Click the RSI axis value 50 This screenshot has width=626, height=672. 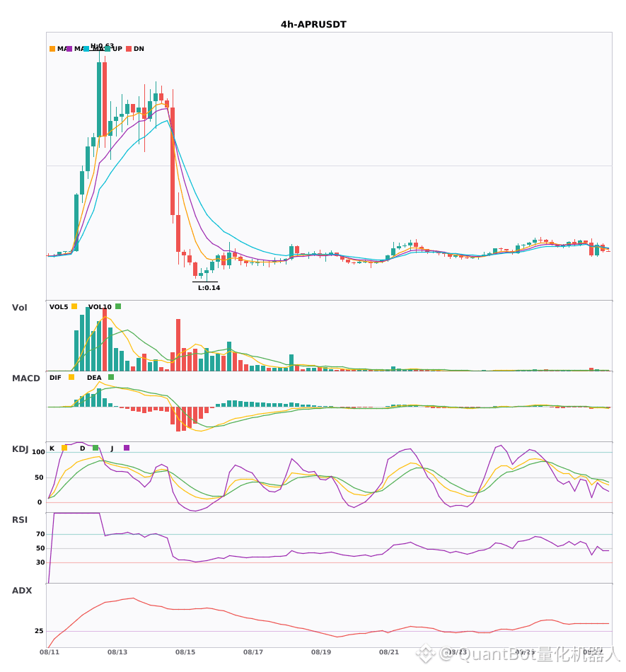[40, 548]
